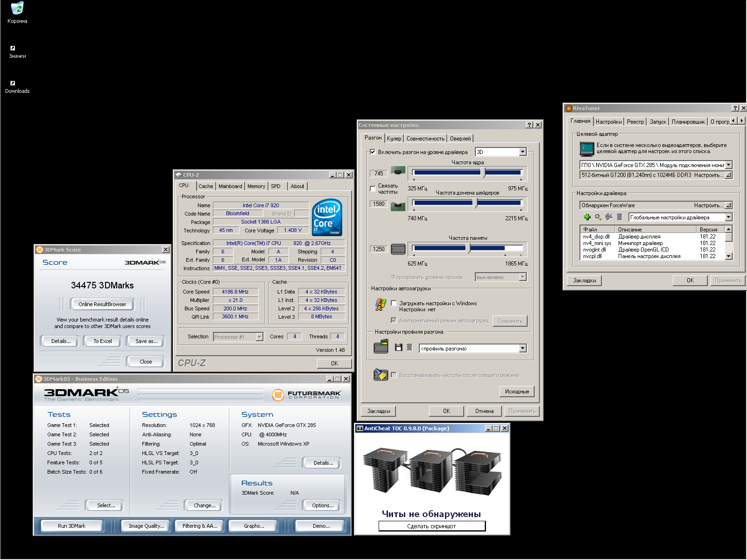Open the Настройки tab in RivaTuner
The height and width of the screenshot is (560, 747).
point(609,122)
